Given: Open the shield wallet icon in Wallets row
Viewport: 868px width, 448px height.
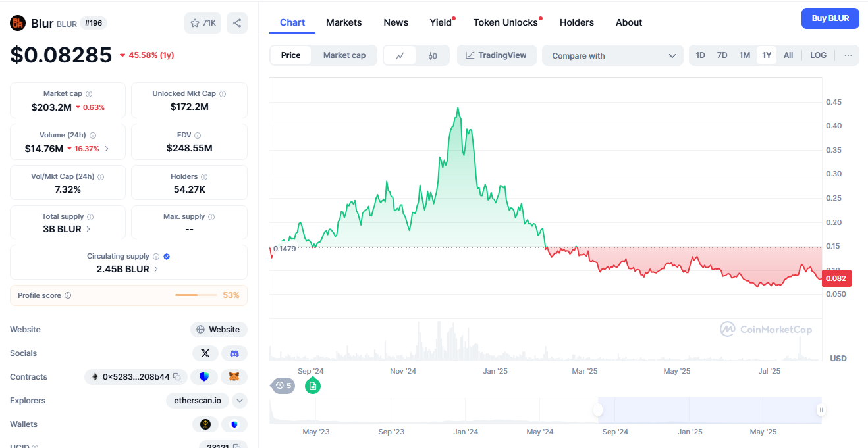Looking at the screenshot, I should pyautogui.click(x=234, y=424).
